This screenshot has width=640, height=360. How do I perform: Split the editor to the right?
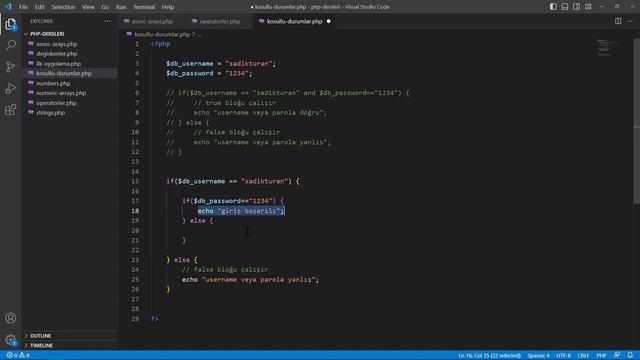(x=618, y=21)
